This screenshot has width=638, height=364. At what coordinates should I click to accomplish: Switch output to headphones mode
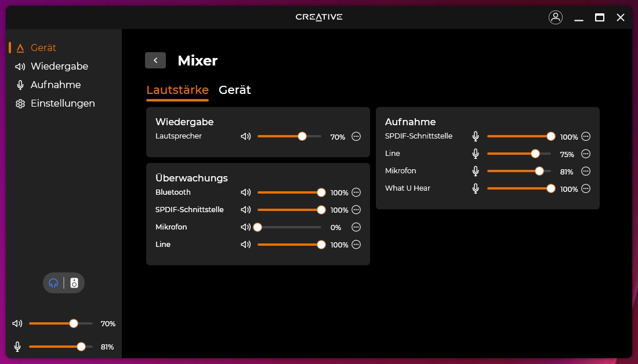click(54, 283)
